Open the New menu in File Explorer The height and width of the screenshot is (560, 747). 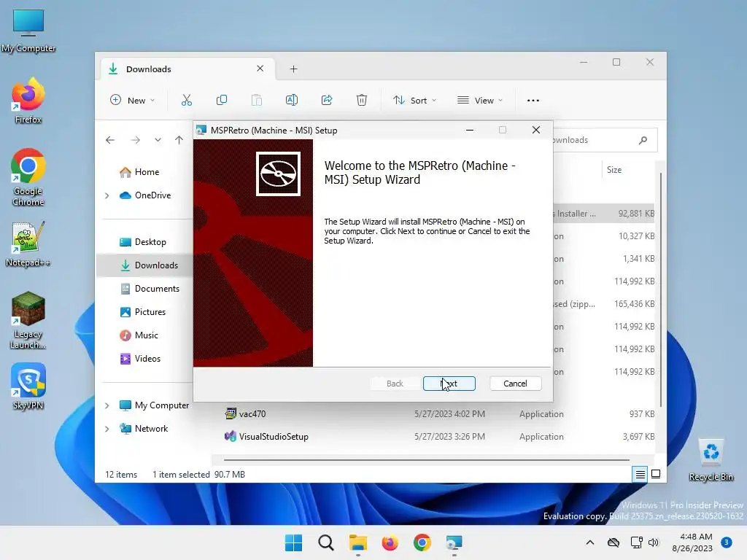click(133, 101)
